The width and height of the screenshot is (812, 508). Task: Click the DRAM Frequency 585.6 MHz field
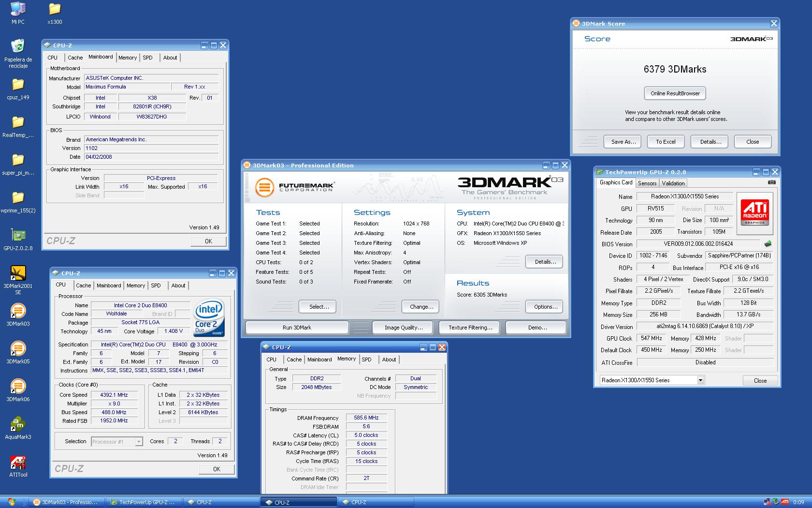click(366, 418)
